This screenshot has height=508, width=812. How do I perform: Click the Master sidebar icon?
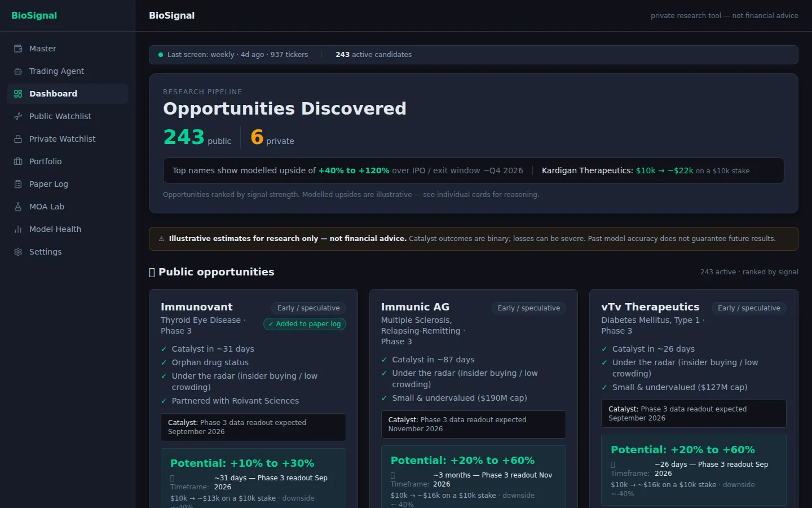point(18,49)
